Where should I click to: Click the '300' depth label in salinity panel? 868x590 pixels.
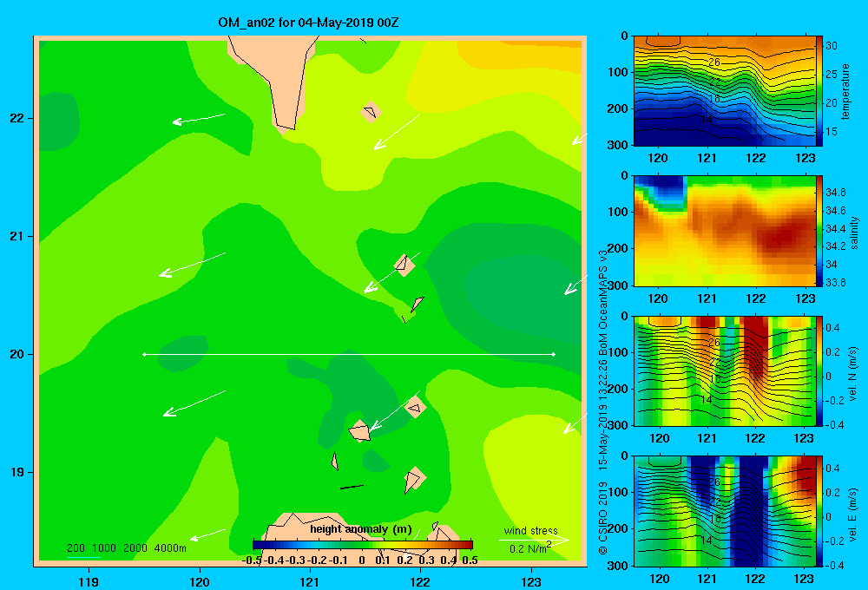point(617,285)
